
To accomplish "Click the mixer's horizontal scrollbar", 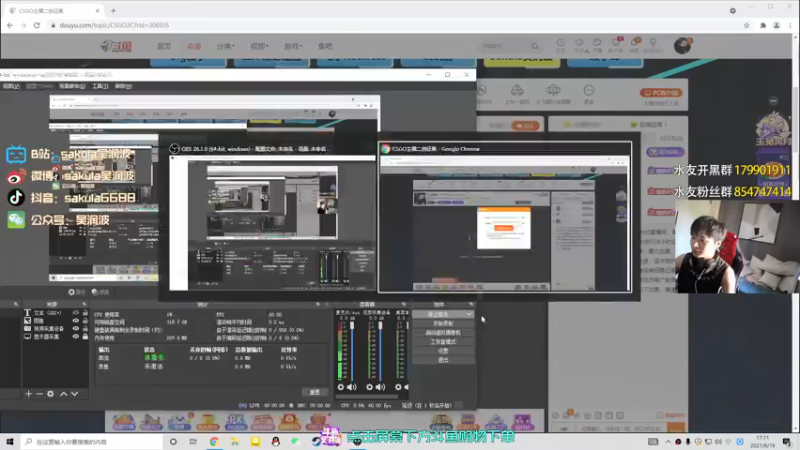I will pos(366,396).
